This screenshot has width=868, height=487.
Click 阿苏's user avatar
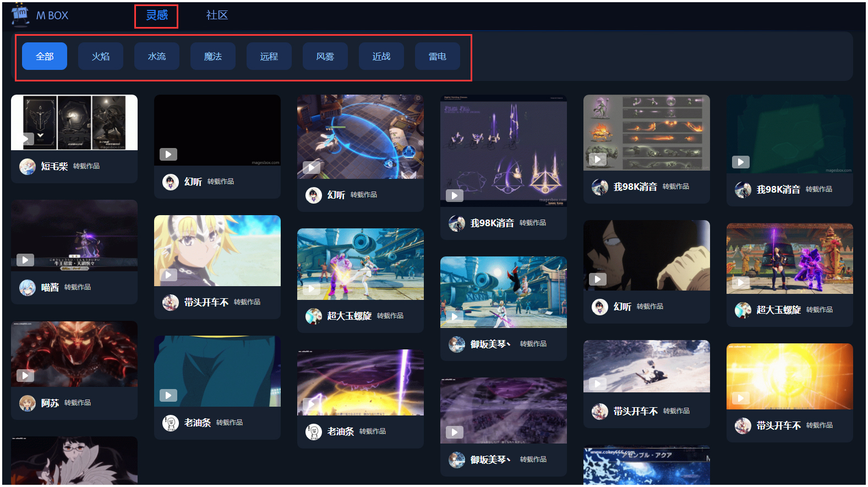coord(28,403)
